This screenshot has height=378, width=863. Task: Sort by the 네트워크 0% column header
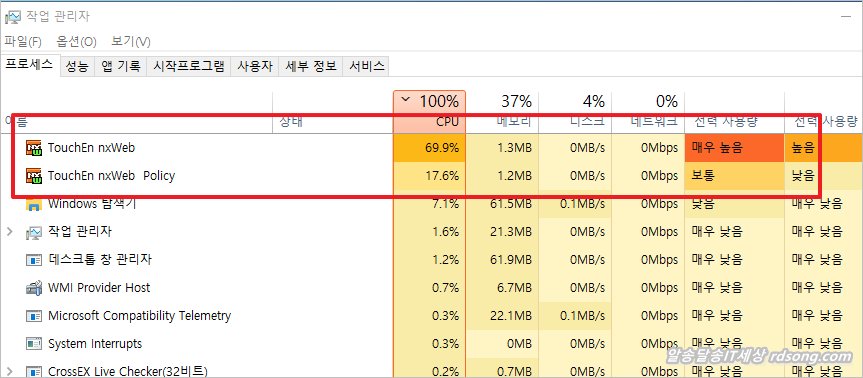pyautogui.click(x=648, y=112)
